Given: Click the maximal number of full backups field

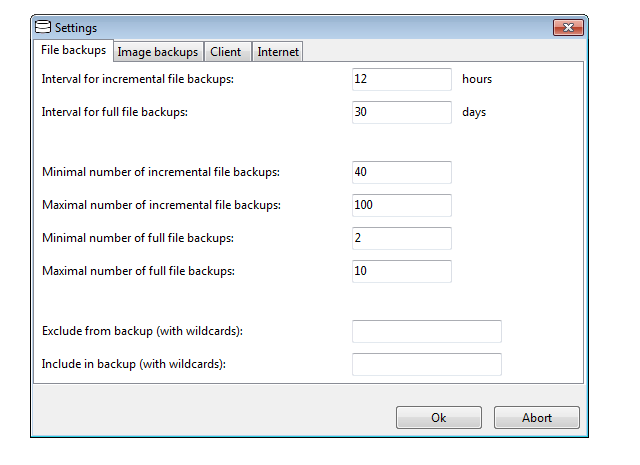Looking at the screenshot, I should 401,271.
